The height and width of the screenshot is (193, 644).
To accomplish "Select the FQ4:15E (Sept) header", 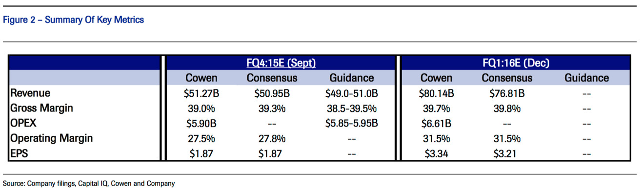I will click(x=281, y=63).
